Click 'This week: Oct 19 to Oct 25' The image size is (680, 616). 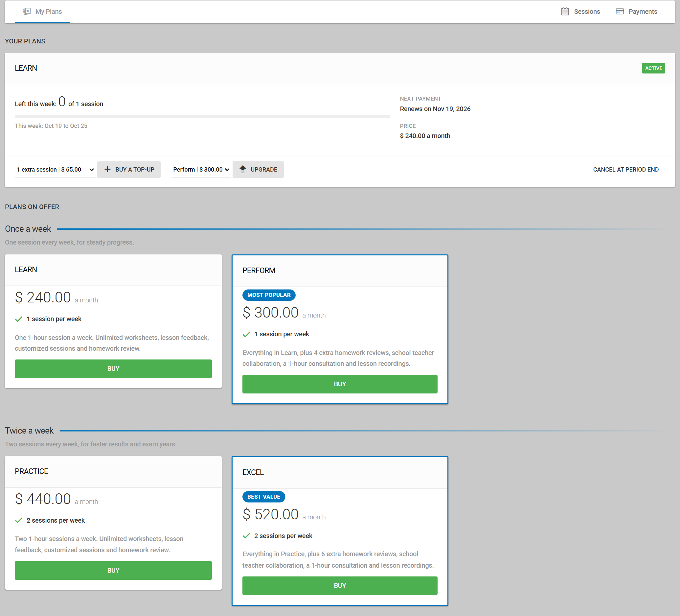coord(51,126)
